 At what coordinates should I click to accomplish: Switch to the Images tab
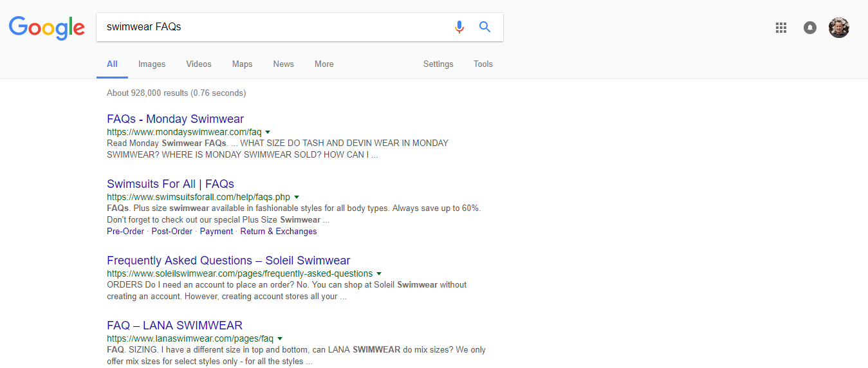click(x=152, y=64)
